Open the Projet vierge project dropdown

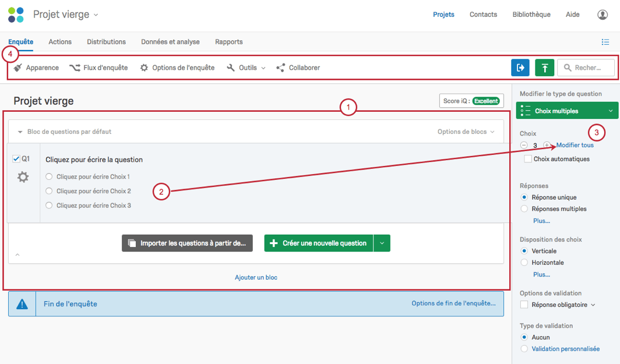click(96, 15)
